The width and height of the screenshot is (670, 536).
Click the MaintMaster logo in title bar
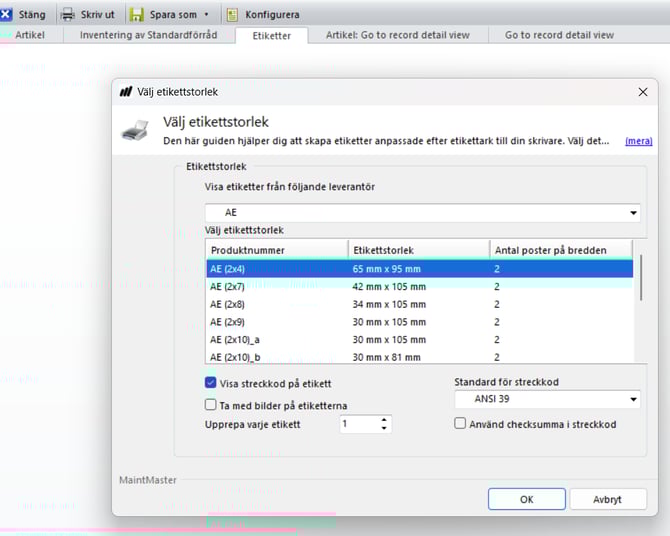[x=126, y=92]
